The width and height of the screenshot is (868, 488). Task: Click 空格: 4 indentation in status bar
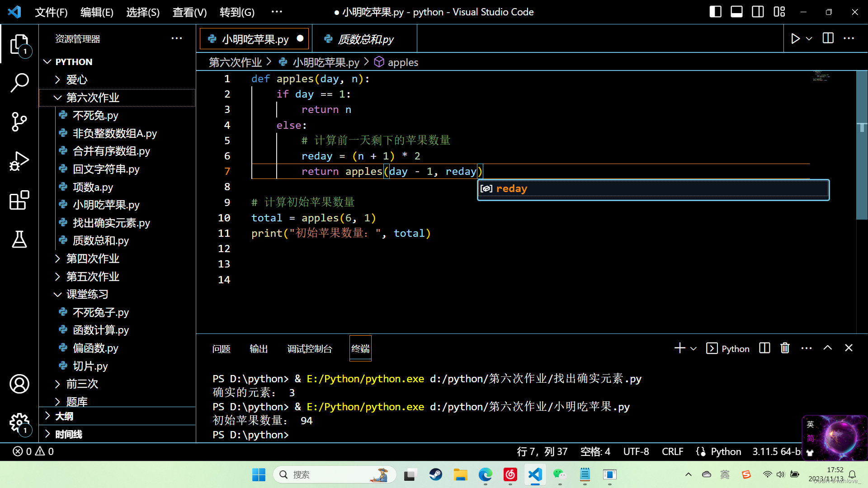tap(595, 451)
